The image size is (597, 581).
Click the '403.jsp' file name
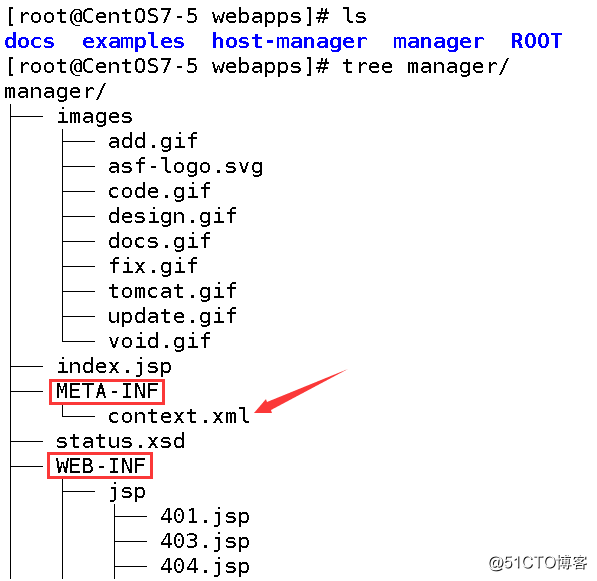coord(205,543)
